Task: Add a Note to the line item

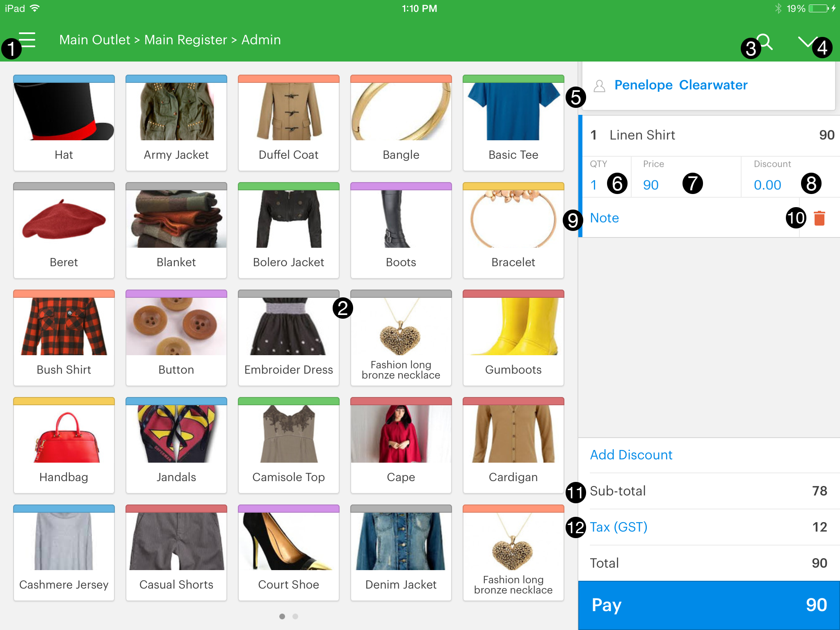Action: click(x=605, y=218)
